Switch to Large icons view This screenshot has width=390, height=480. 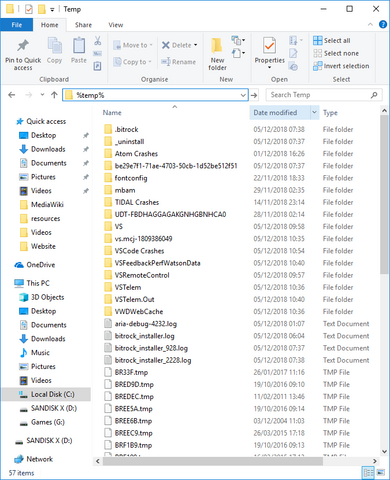[x=380, y=473]
